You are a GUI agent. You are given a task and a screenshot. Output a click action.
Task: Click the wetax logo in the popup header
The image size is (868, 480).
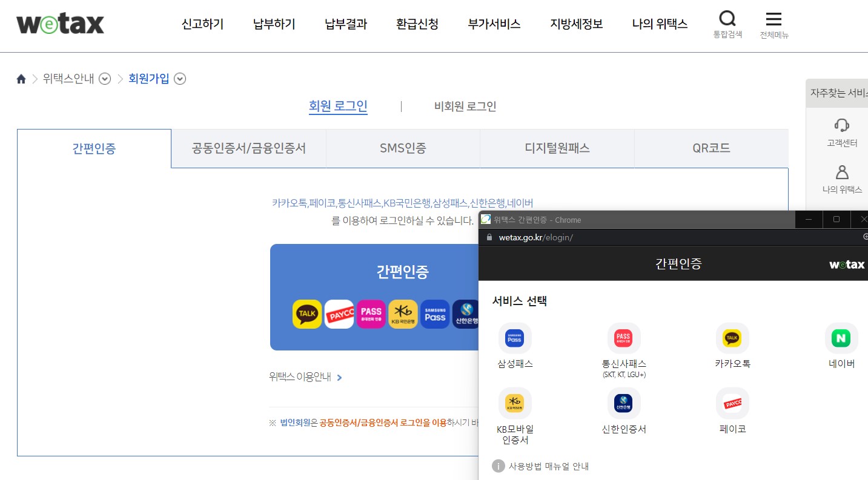pyautogui.click(x=847, y=265)
